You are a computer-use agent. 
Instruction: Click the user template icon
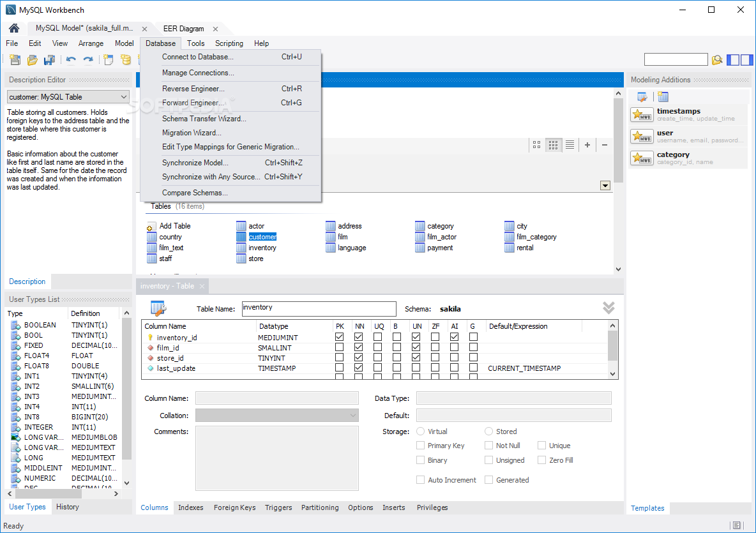pyautogui.click(x=642, y=137)
